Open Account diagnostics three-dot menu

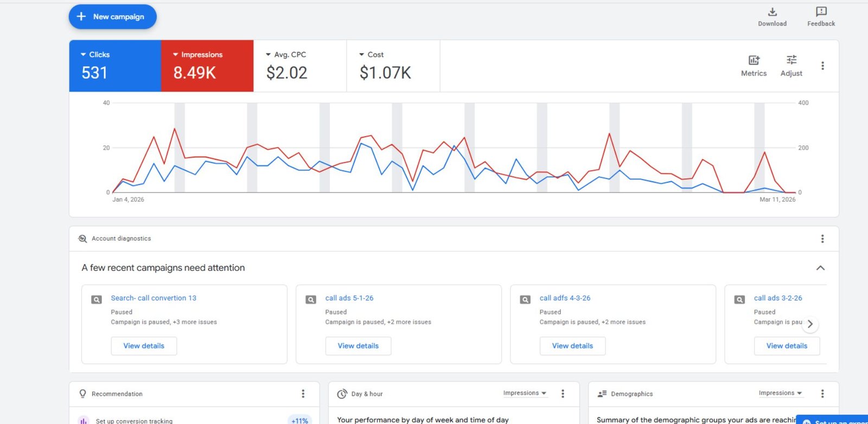pos(822,239)
